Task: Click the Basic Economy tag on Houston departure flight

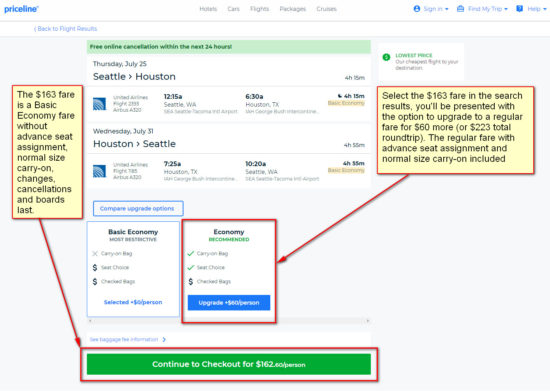Action: (x=346, y=170)
